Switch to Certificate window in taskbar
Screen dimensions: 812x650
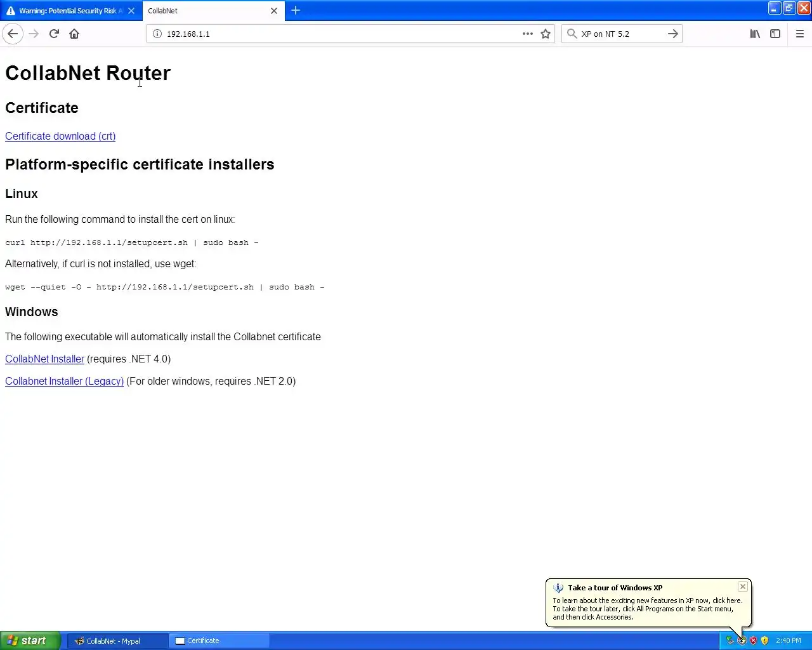(219, 640)
